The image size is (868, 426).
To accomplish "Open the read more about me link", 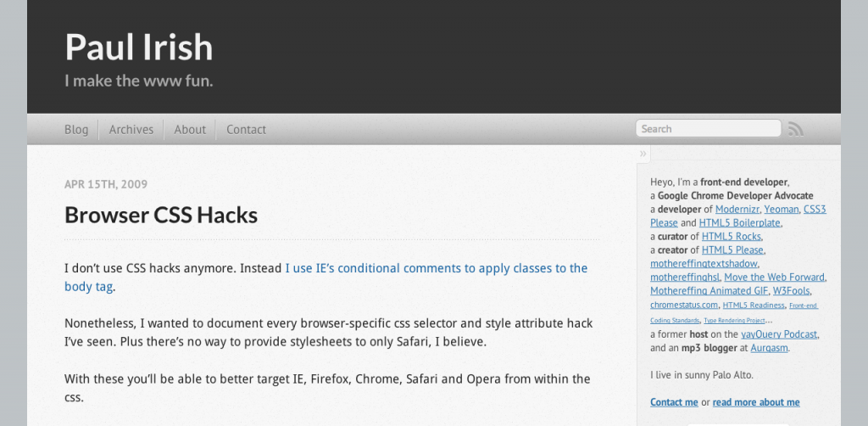I will (756, 402).
